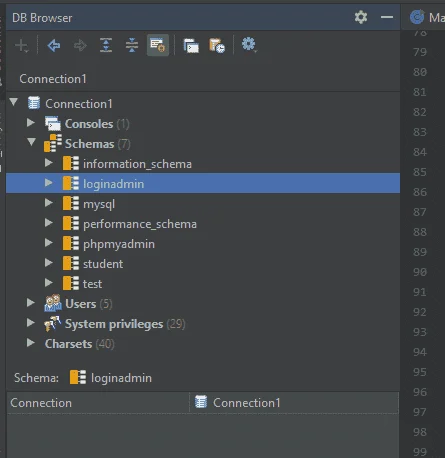The image size is (445, 458).
Task: Collapse the Schemas node
Action: [31, 142]
